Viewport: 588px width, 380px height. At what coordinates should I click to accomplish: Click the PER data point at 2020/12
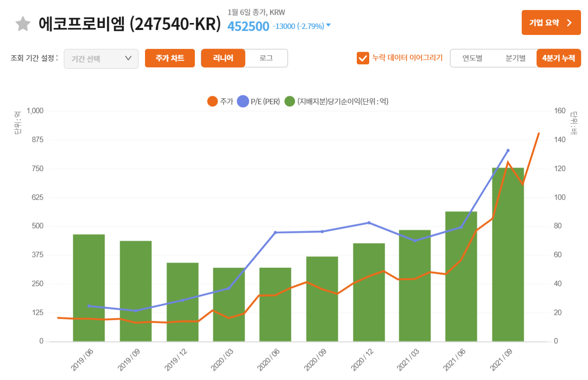coord(369,223)
